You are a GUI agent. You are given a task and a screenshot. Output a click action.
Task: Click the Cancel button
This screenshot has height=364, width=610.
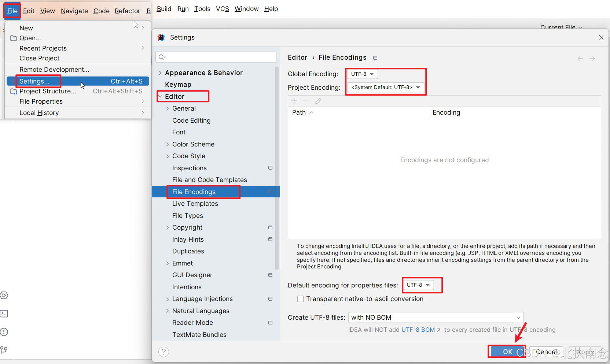(x=546, y=352)
